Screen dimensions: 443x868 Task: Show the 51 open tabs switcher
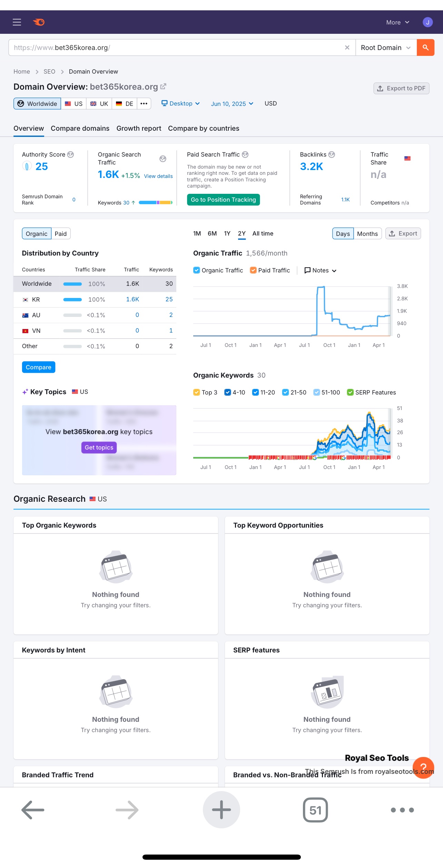coord(315,810)
